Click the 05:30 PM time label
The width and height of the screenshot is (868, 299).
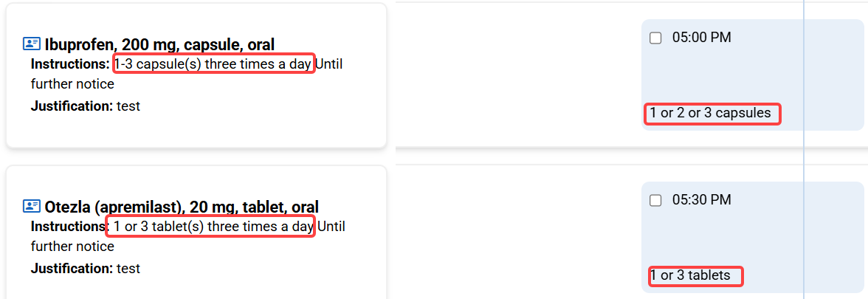701,200
